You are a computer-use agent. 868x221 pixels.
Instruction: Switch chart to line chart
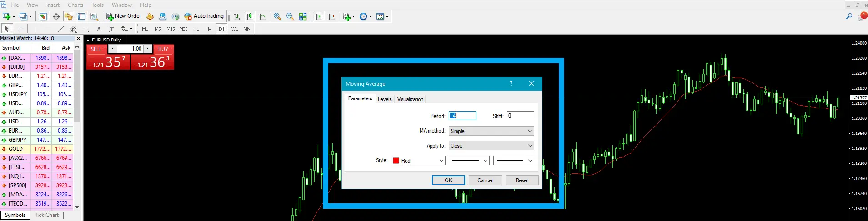pyautogui.click(x=262, y=16)
